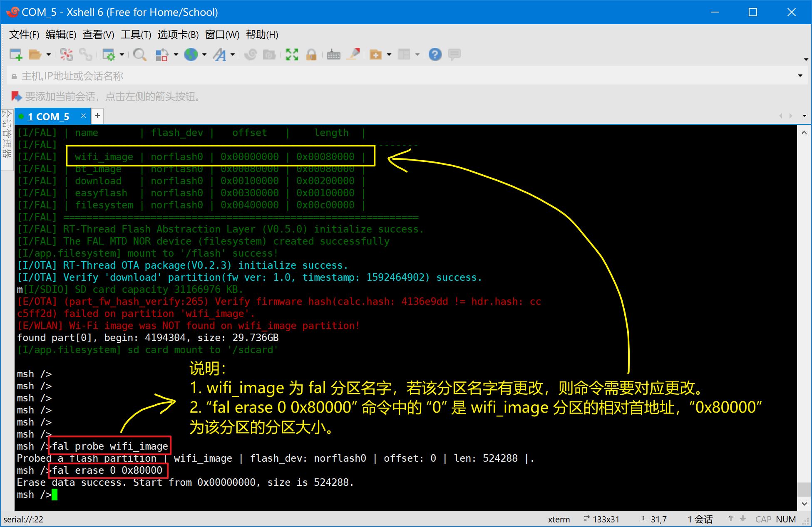Click the add-session bookmark arrow icon
812x527 pixels.
(16, 96)
